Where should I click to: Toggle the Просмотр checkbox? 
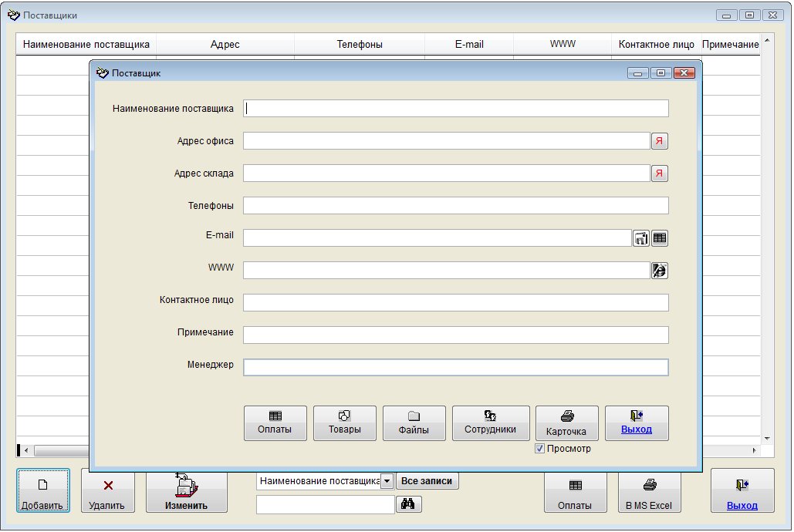(540, 449)
